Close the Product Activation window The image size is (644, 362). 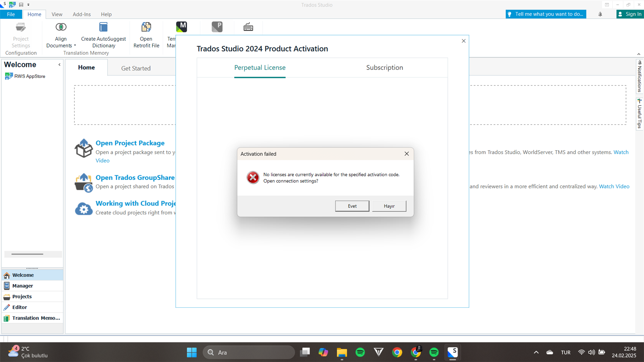(463, 41)
